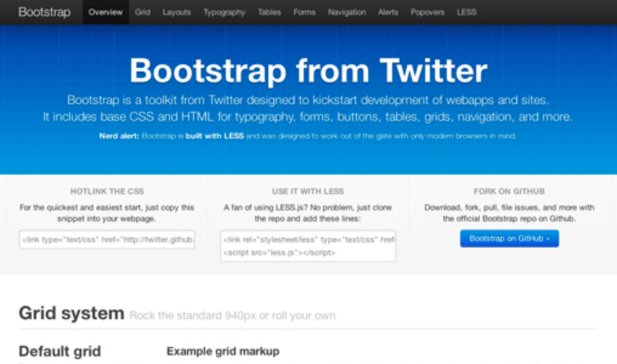Focus the hotlink CSS snippet field

[x=107, y=240]
